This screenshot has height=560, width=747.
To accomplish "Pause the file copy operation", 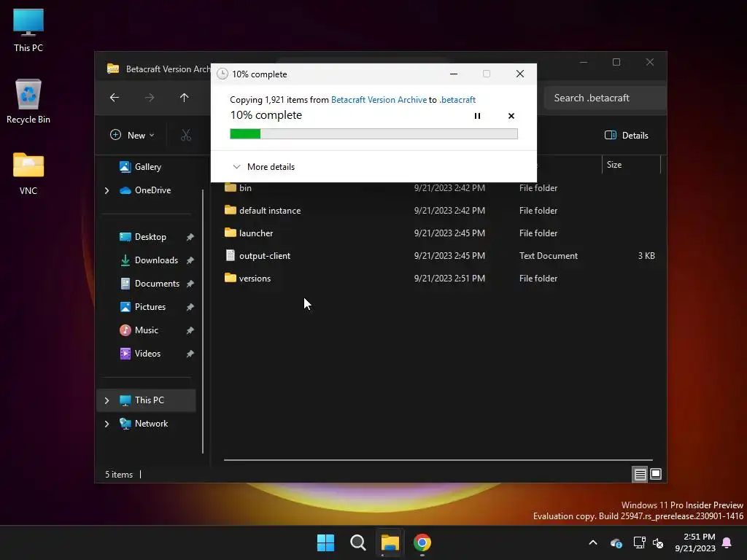I will [477, 116].
